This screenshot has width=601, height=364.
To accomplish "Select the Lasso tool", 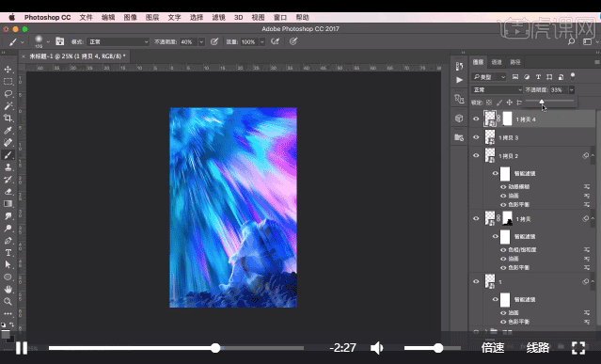I will (x=8, y=94).
